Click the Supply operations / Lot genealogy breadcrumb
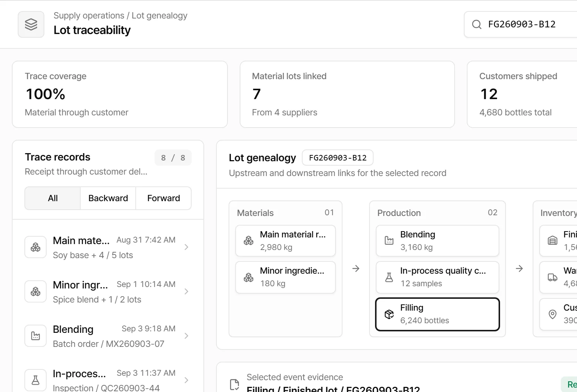 point(120,16)
